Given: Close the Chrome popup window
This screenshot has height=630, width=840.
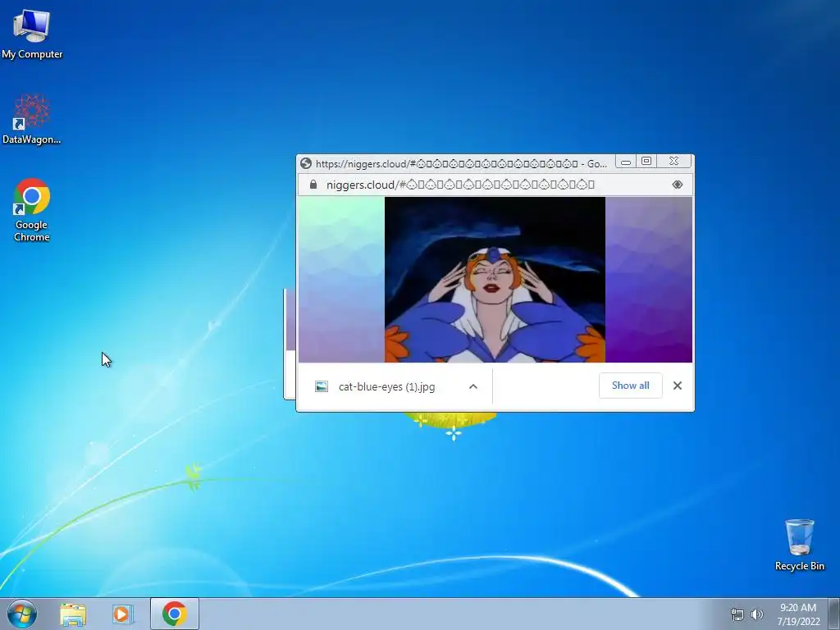Looking at the screenshot, I should pos(674,162).
